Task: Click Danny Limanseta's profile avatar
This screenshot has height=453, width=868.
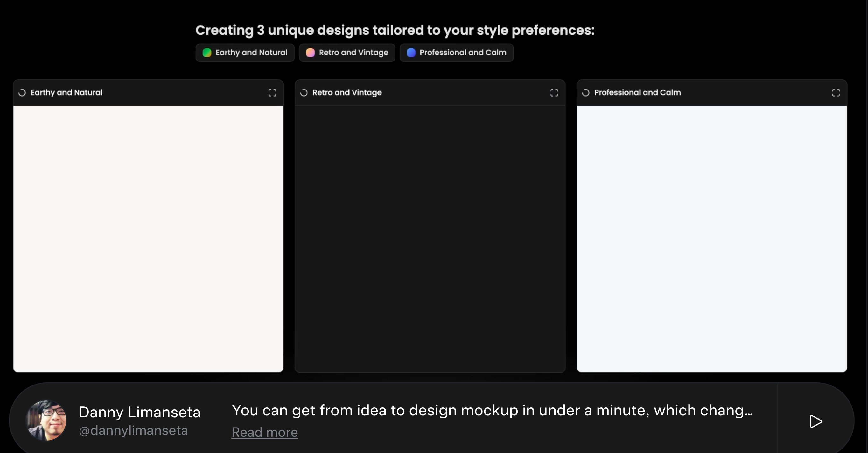Action: (x=46, y=420)
